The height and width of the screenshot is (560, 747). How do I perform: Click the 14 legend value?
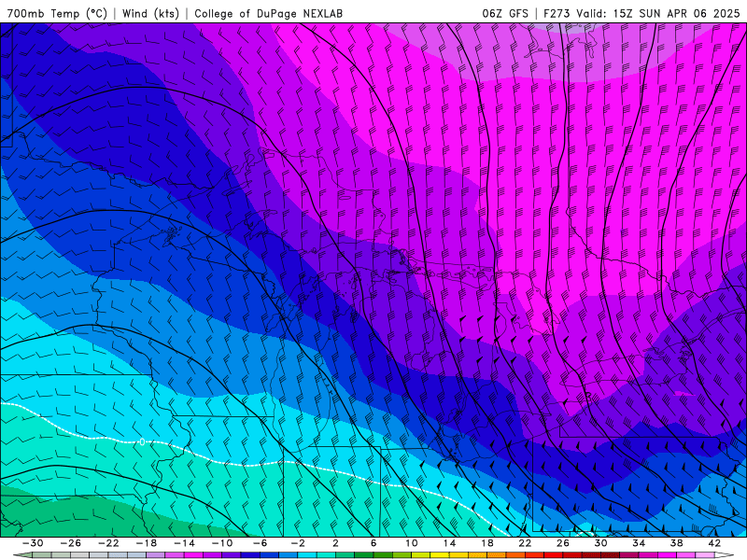point(449,543)
